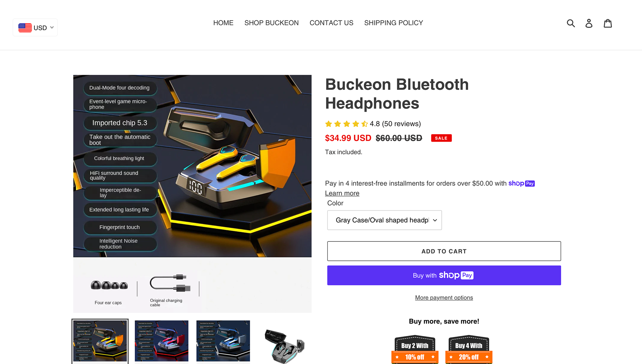Open the SHOP BUCKEON menu item
642x364 pixels.
pyautogui.click(x=272, y=23)
